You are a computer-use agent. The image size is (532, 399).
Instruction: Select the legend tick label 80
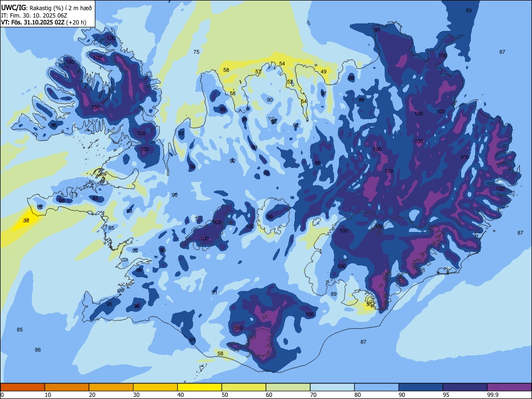[x=358, y=395]
